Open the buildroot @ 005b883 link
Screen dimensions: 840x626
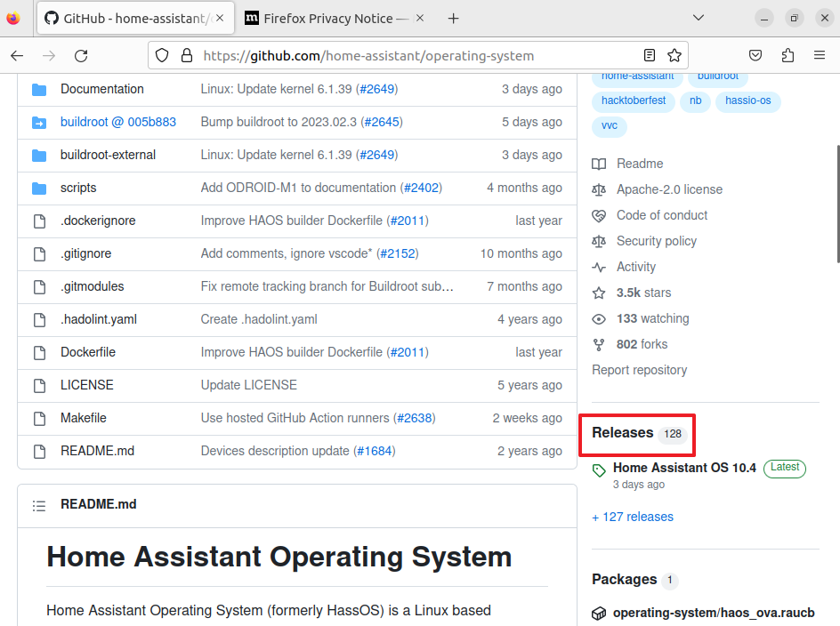[117, 122]
